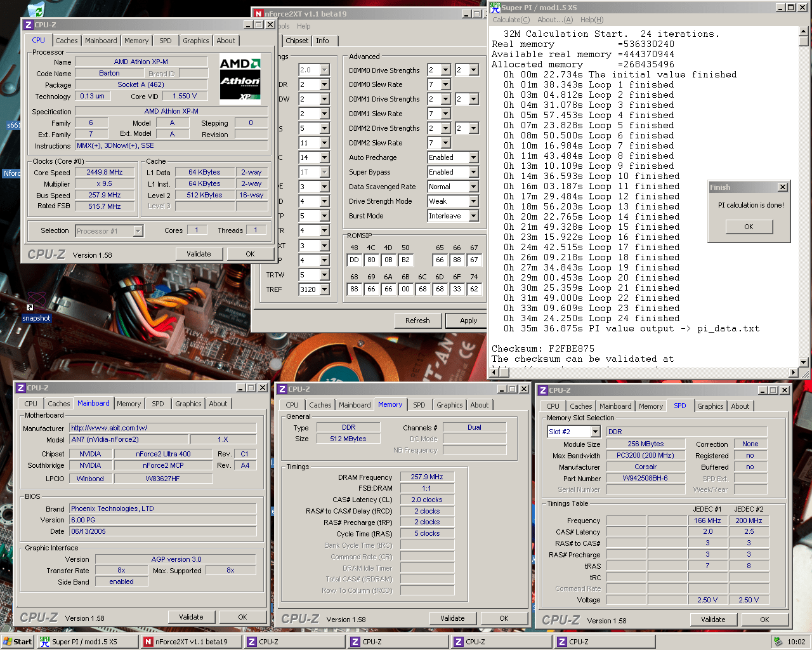Image resolution: width=812 pixels, height=650 pixels.
Task: Expand the Auto Precharge dropdown
Action: click(x=473, y=157)
